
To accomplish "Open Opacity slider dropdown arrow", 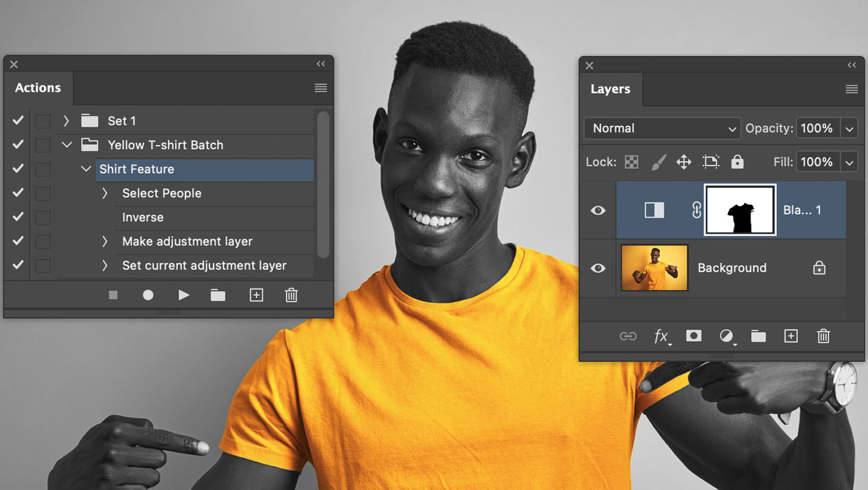I will [850, 129].
